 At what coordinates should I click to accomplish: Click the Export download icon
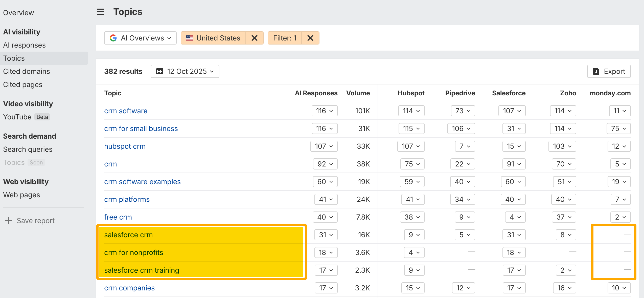tap(596, 71)
